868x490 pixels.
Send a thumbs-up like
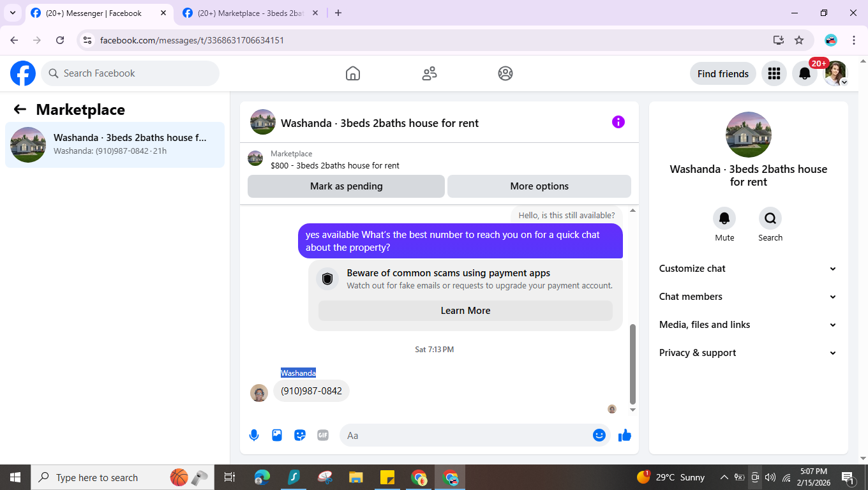click(x=625, y=435)
